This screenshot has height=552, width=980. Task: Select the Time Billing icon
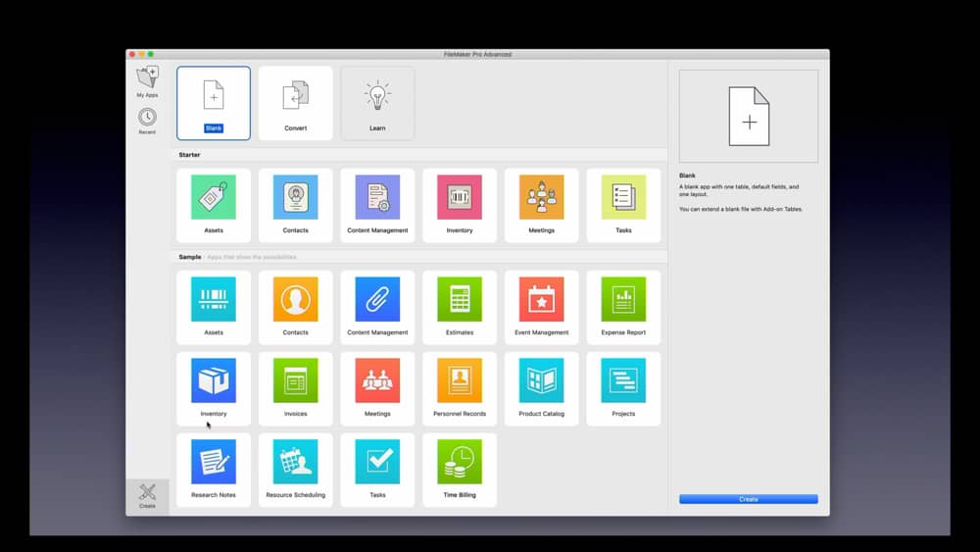(x=460, y=462)
